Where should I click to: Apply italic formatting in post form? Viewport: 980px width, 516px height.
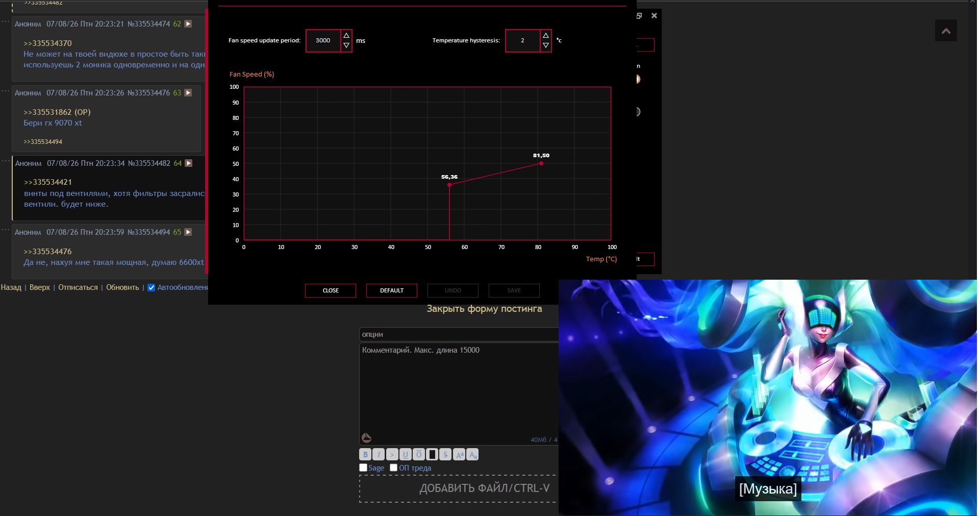coord(379,454)
